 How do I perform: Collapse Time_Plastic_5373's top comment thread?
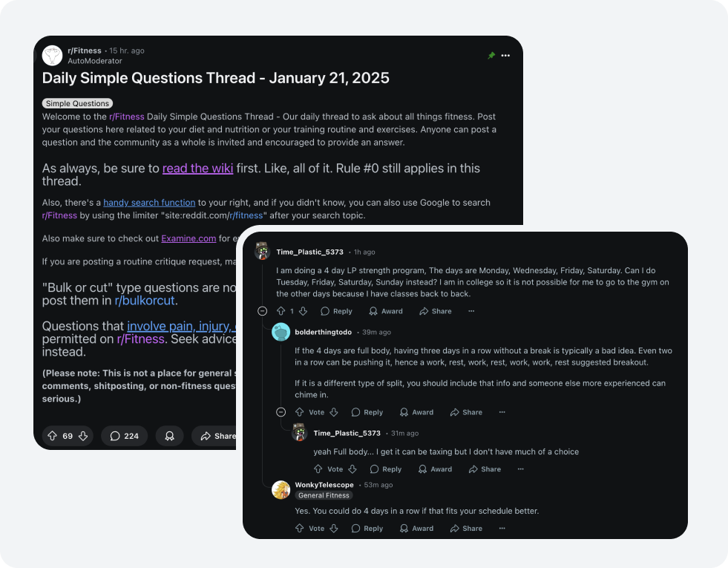coord(262,311)
